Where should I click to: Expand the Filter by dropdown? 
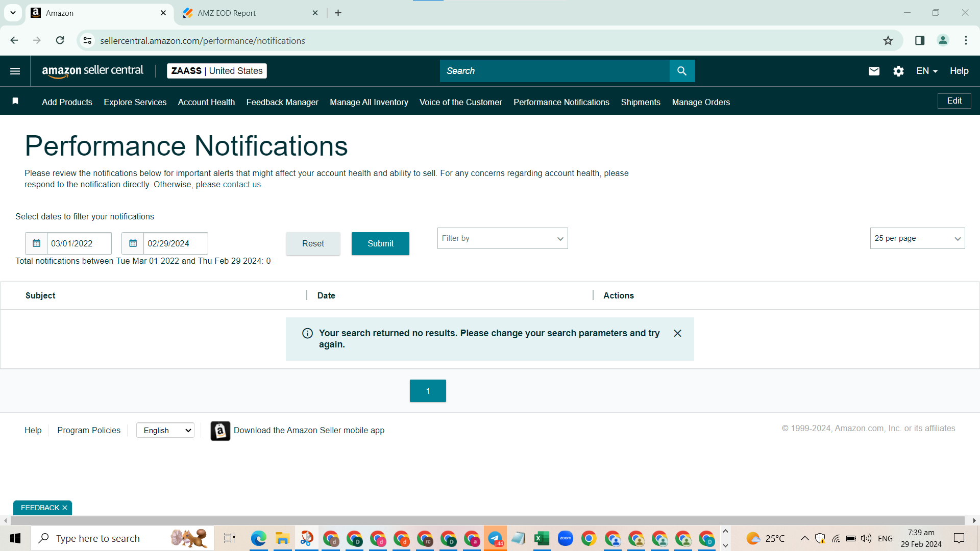tap(502, 238)
